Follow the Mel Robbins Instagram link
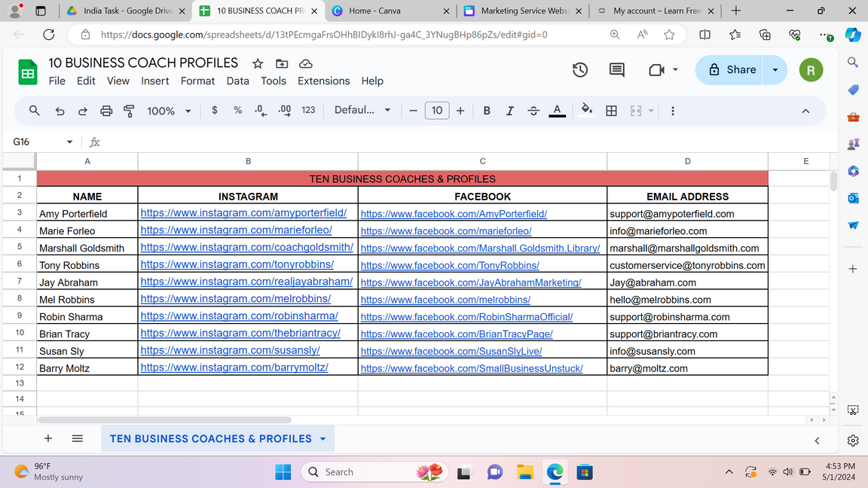 click(236, 299)
